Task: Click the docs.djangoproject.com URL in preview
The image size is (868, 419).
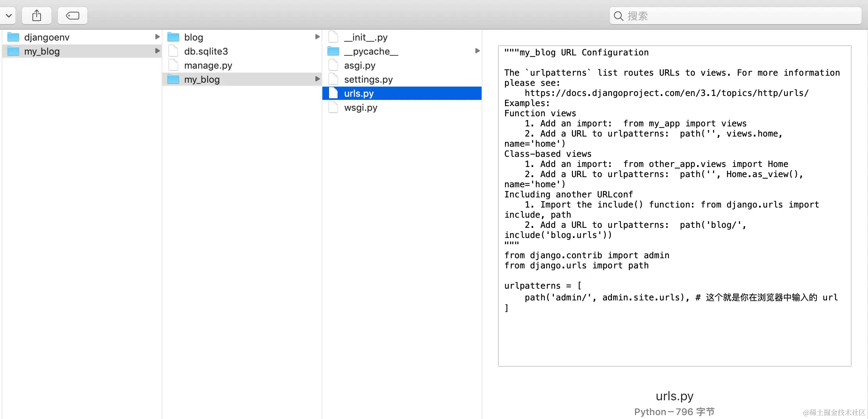Action: 667,93
